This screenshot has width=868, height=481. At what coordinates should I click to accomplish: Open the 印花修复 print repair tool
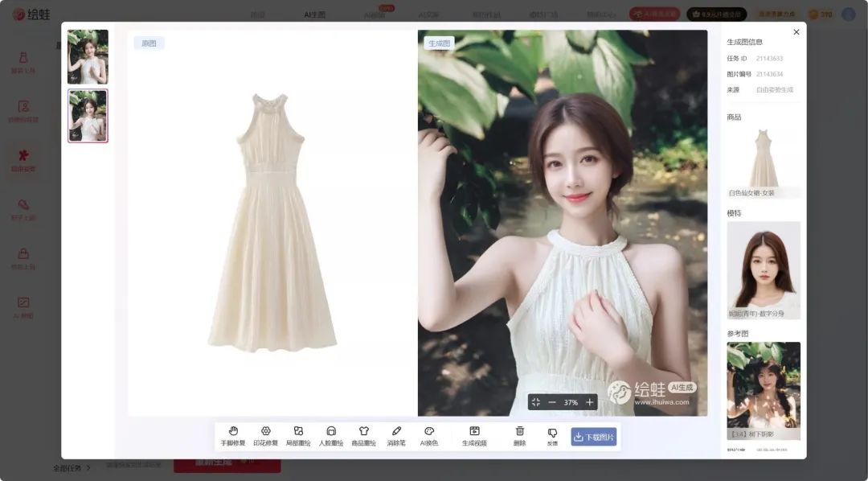(266, 436)
